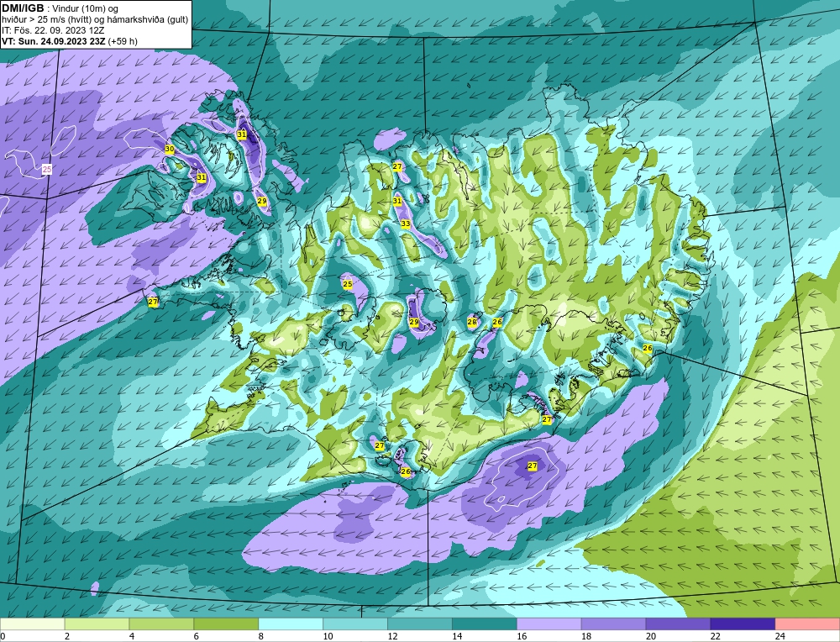The image size is (840, 642).
Task: Click the legend scale label "18"
Action: pos(586,636)
